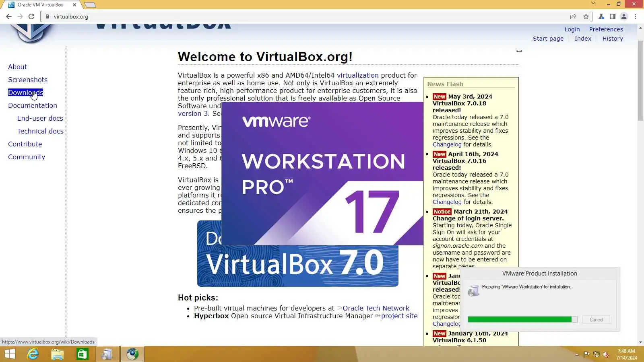Reload the virtualbox.org page
This screenshot has height=362, width=644.
pyautogui.click(x=31, y=16)
